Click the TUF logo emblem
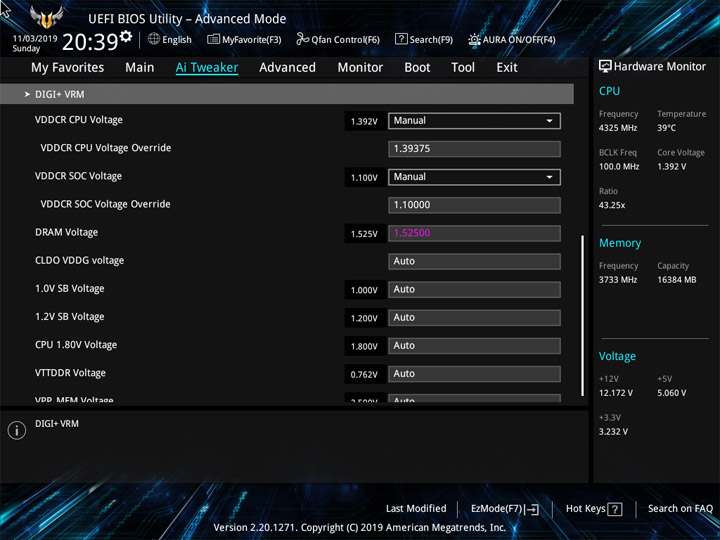The height and width of the screenshot is (540, 720). pyautogui.click(x=46, y=17)
